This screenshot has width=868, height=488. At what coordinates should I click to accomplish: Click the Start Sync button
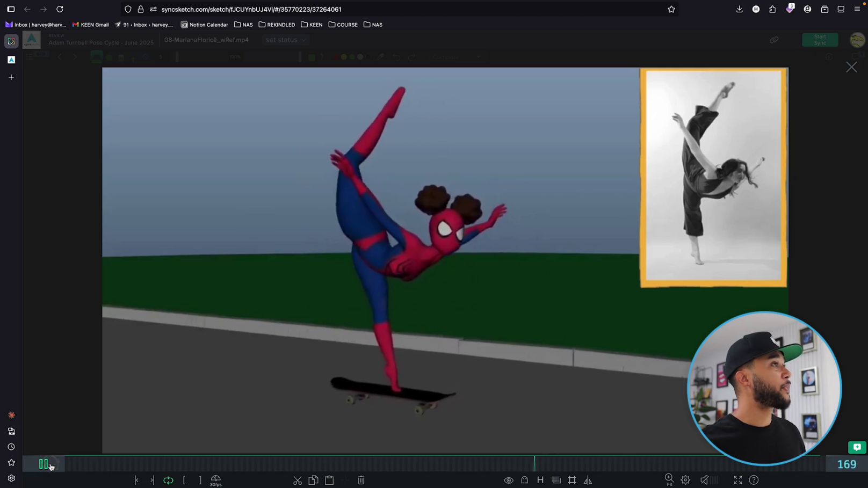pyautogui.click(x=820, y=40)
